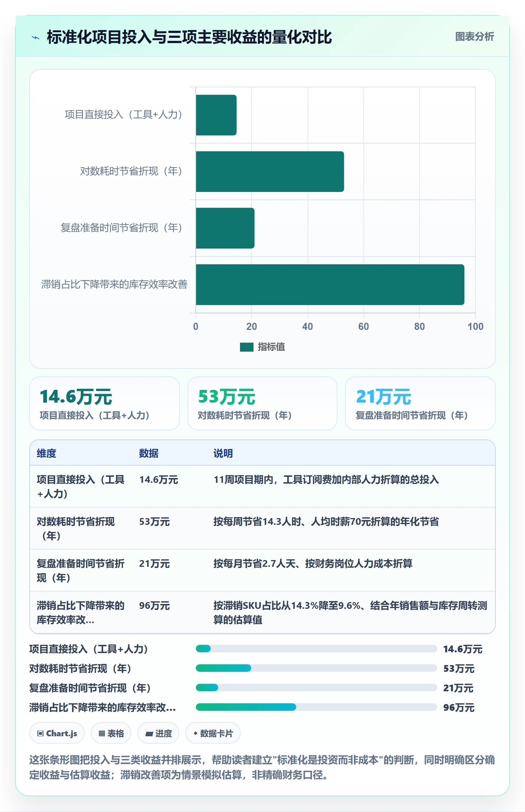525x812 pixels.
Task: Click the 96万元 progress value
Action: pos(459,708)
